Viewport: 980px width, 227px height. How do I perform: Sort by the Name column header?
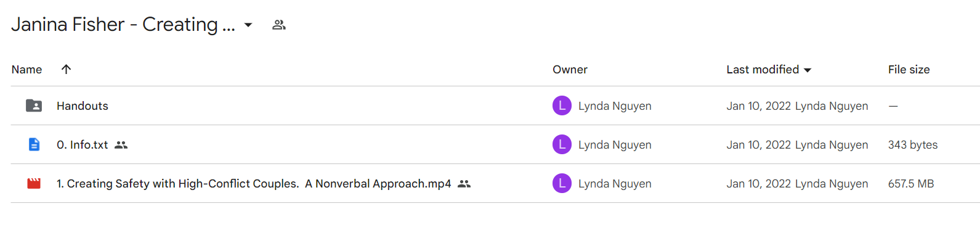click(x=26, y=70)
